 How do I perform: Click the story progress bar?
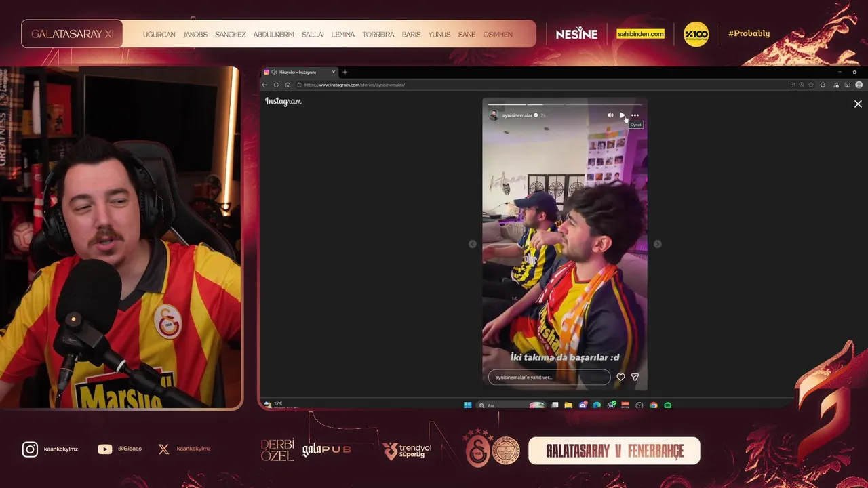(564, 104)
